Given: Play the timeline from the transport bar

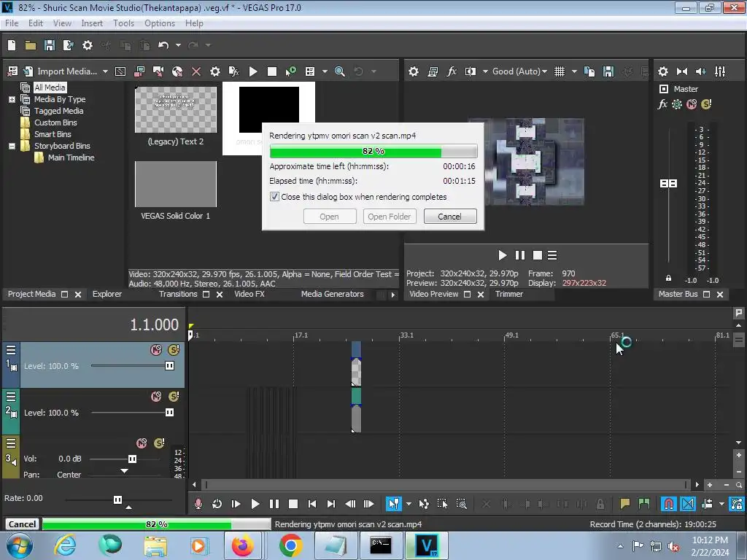Looking at the screenshot, I should pos(255,504).
